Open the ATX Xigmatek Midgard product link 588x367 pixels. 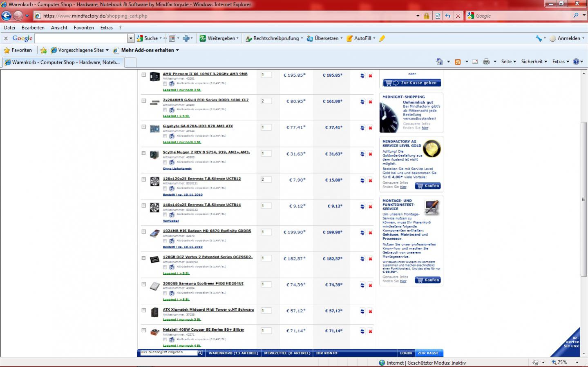click(x=208, y=309)
